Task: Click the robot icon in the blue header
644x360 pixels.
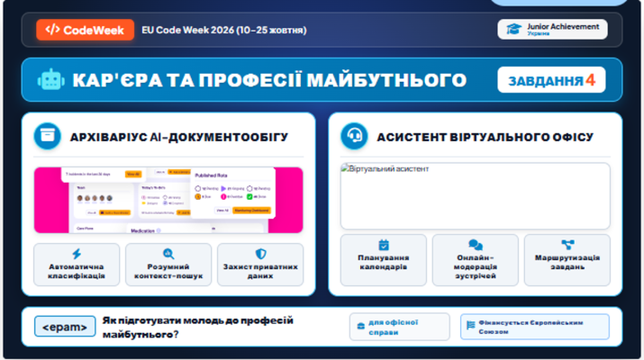Action: [51, 80]
